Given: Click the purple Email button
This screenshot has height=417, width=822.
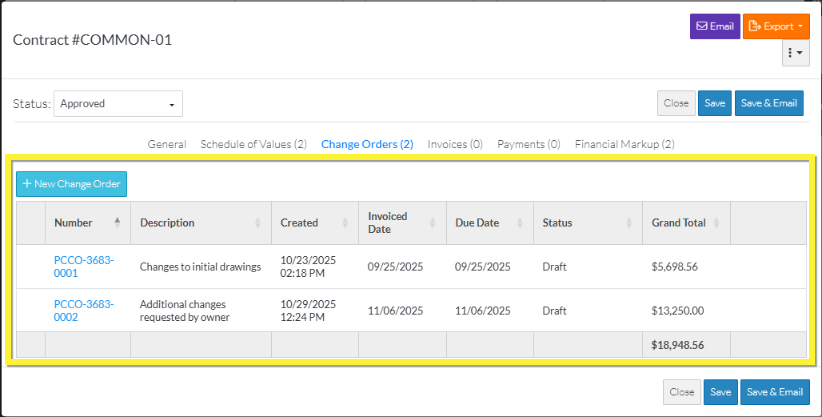Looking at the screenshot, I should click(714, 26).
